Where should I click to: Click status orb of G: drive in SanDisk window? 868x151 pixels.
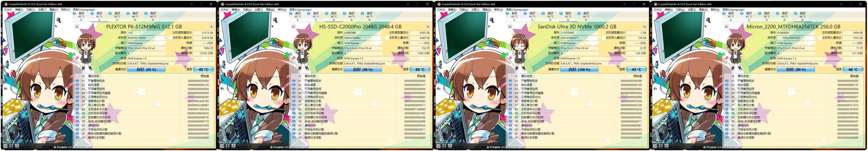tap(561, 13)
